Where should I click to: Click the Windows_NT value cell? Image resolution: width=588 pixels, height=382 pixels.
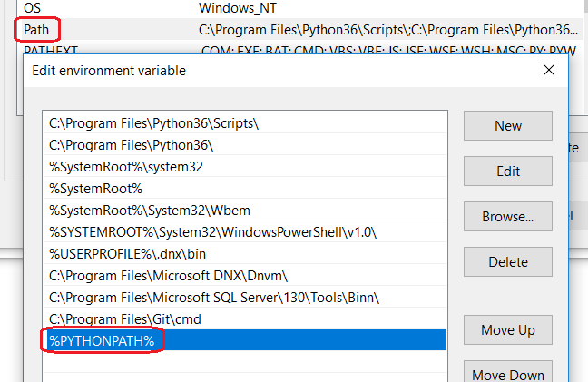[x=238, y=8]
